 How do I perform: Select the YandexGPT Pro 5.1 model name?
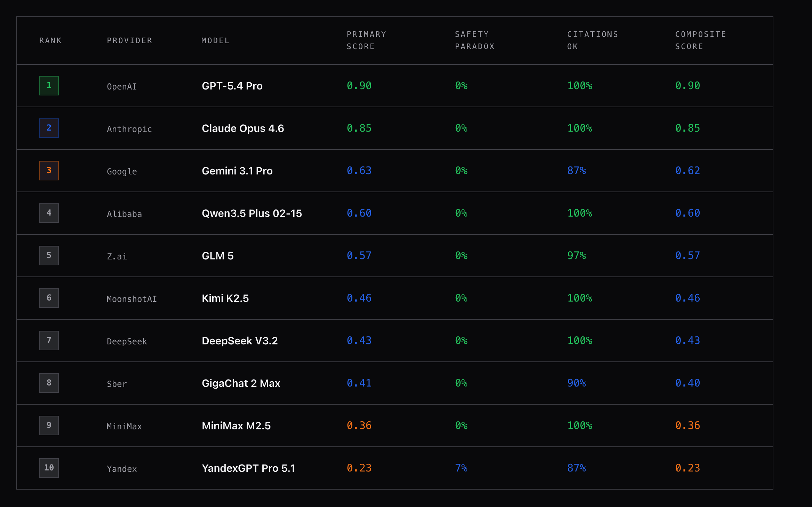click(248, 468)
